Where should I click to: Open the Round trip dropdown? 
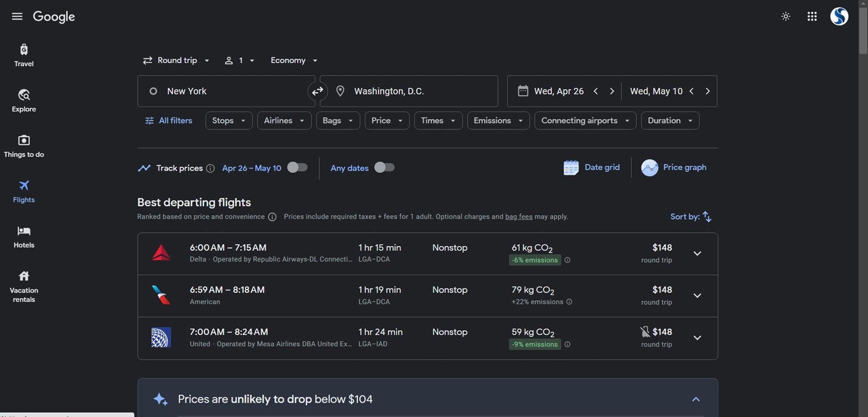[x=176, y=60]
